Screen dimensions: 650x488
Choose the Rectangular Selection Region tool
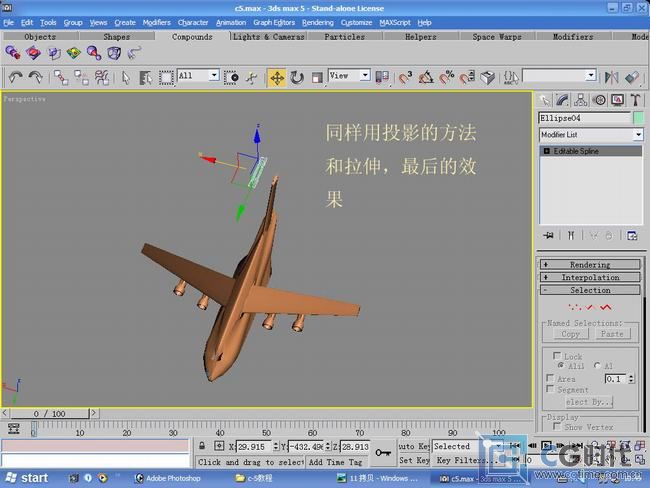pyautogui.click(x=166, y=78)
